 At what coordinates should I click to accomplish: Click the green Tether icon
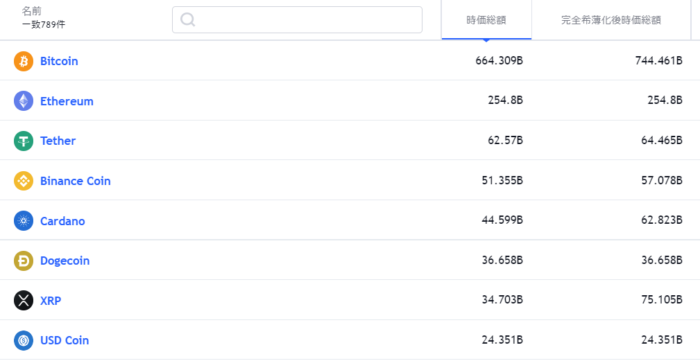[23, 141]
